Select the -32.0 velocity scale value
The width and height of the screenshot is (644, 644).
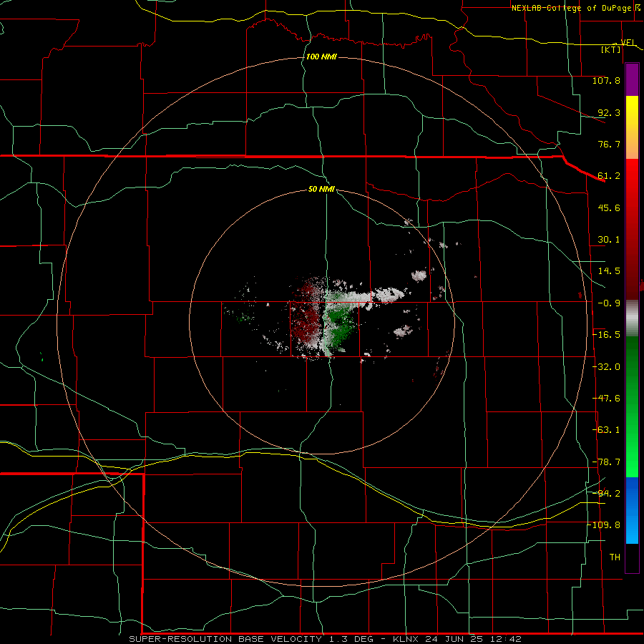point(606,367)
